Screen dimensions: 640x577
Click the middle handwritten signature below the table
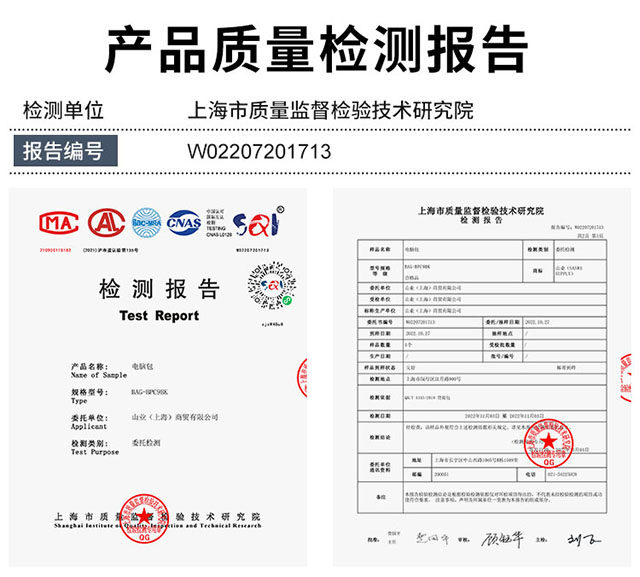click(x=502, y=539)
